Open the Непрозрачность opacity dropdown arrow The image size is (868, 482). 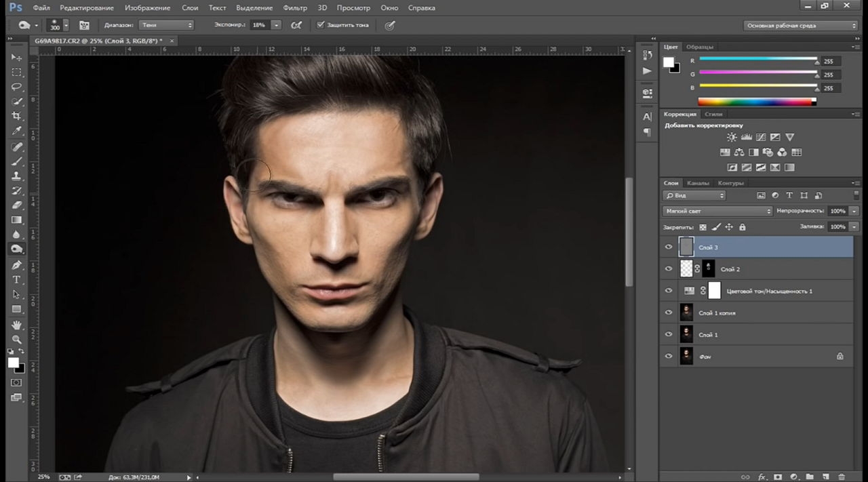coord(854,211)
